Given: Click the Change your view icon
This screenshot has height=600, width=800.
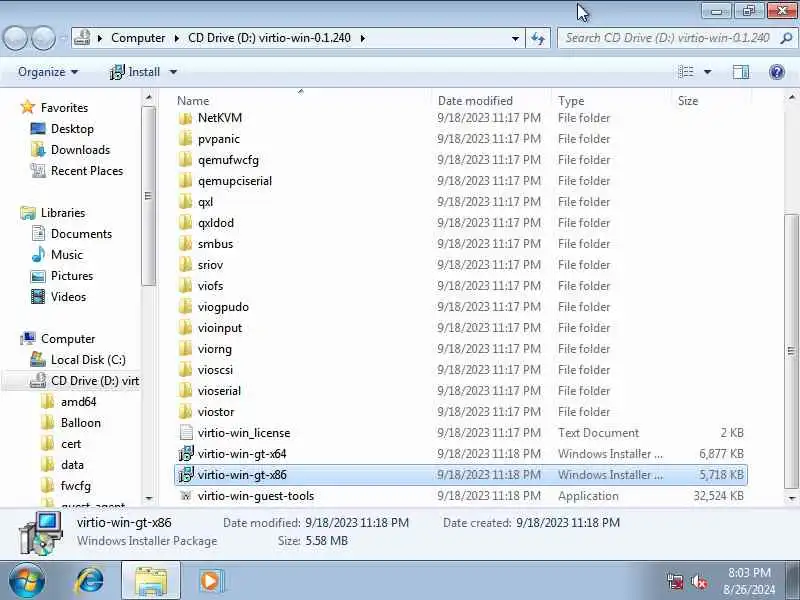Looking at the screenshot, I should pos(686,72).
